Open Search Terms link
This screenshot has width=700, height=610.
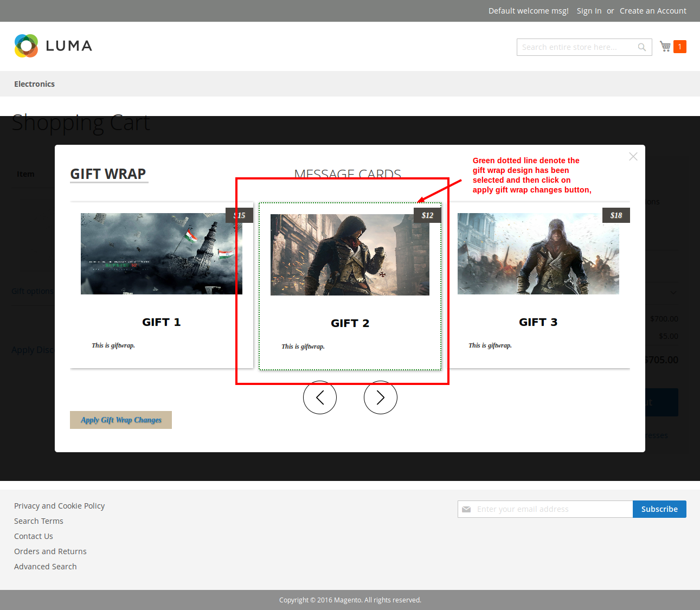38,521
